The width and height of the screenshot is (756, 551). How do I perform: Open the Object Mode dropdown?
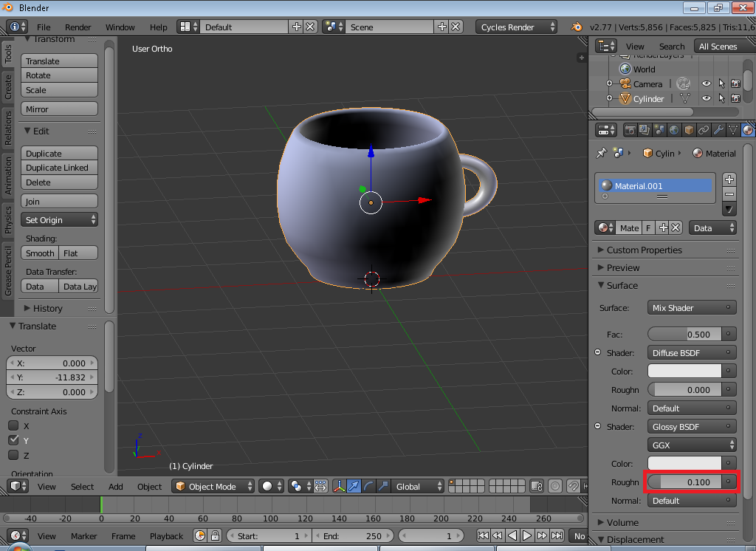(x=213, y=486)
